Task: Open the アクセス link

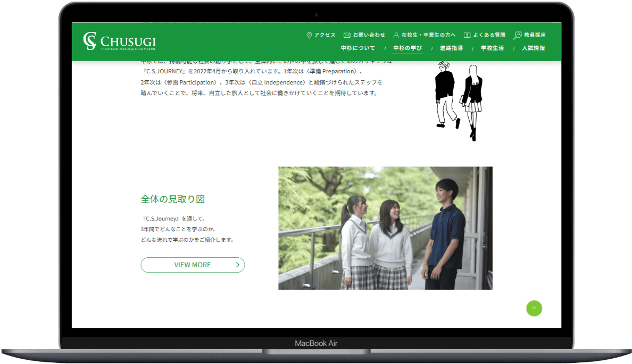Action: (x=325, y=35)
